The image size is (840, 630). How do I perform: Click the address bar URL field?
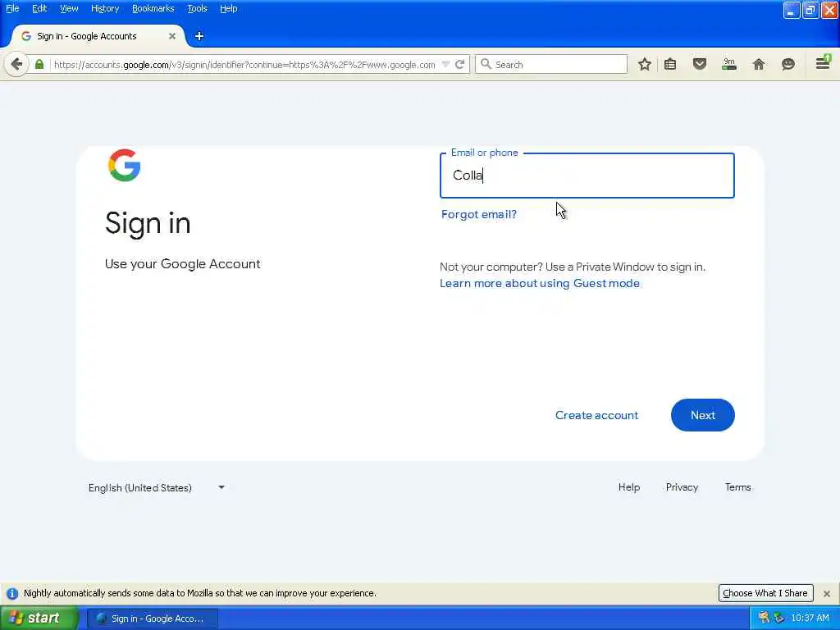coord(244,64)
